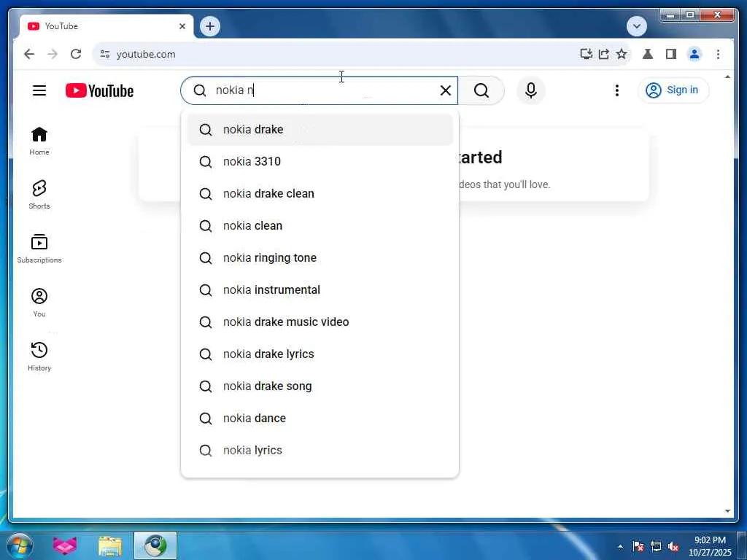The height and width of the screenshot is (560, 747).
Task: Show hidden system tray icons
Action: tap(620, 547)
